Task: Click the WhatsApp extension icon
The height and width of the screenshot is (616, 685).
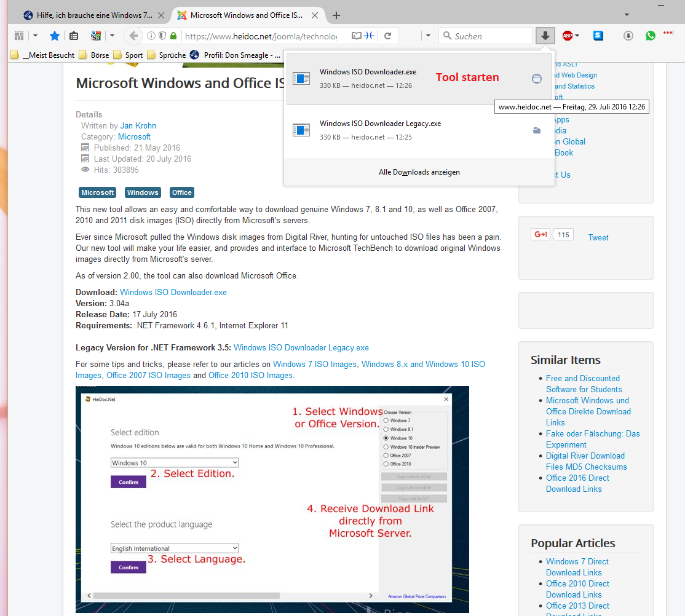Action: (x=650, y=36)
